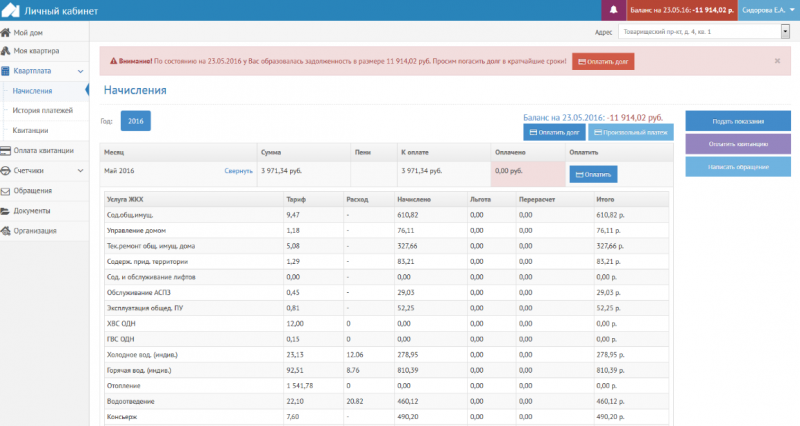The image size is (800, 426).
Task: Open the Адрес address dropdown
Action: 784,31
